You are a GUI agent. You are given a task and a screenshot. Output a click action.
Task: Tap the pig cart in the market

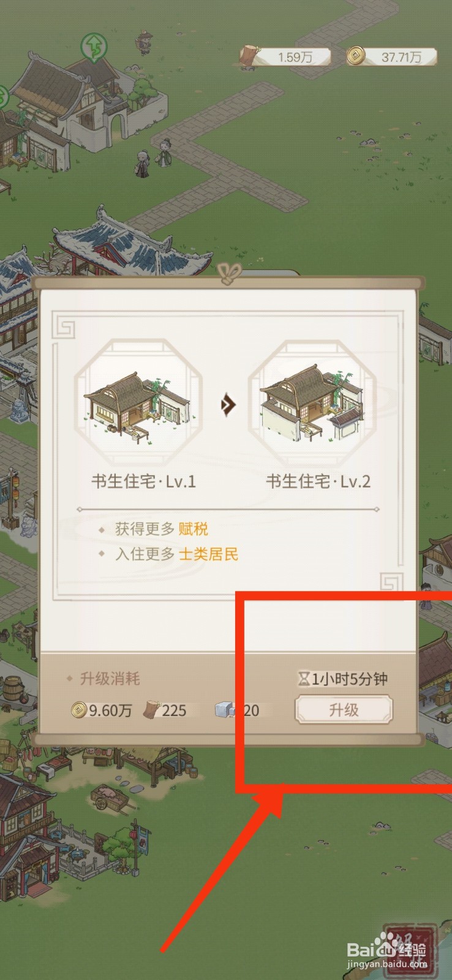tap(109, 797)
